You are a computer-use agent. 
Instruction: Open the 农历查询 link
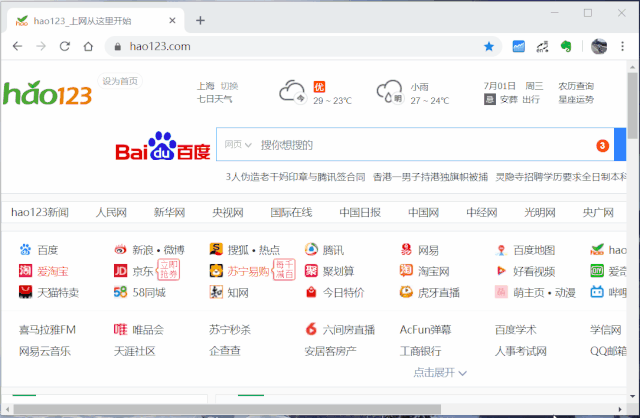coord(576,86)
